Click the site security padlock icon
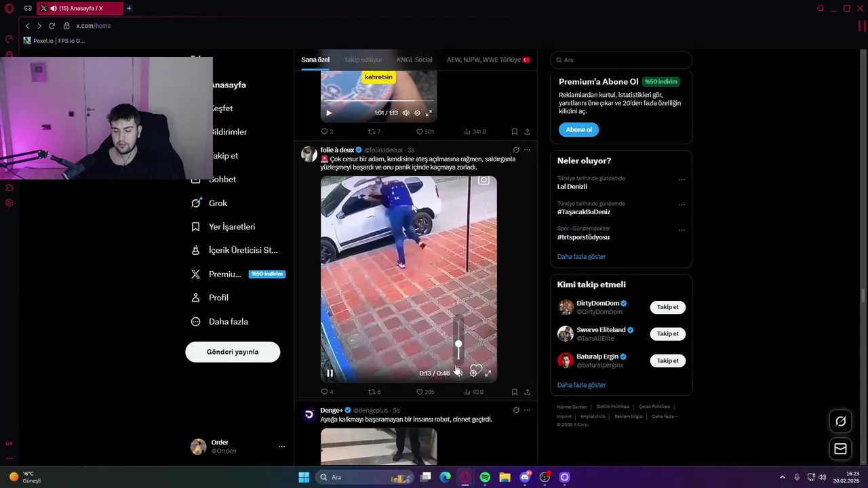868x488 pixels. tap(66, 26)
